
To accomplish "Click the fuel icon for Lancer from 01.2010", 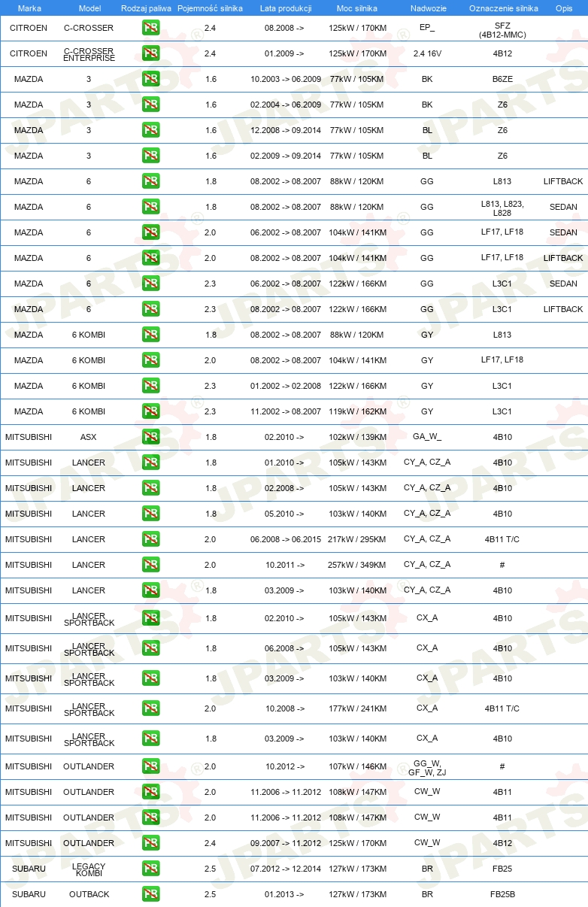I will point(150,463).
